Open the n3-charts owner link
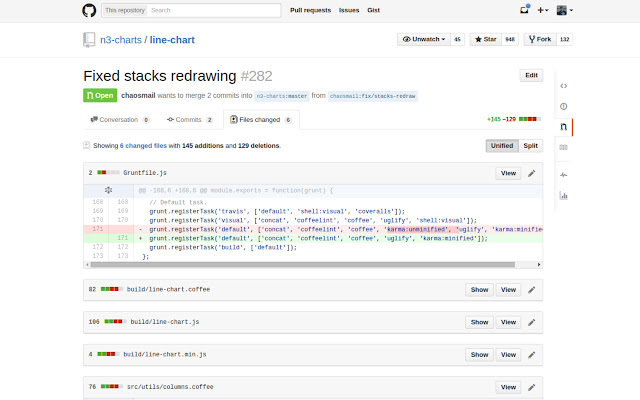 tap(121, 40)
